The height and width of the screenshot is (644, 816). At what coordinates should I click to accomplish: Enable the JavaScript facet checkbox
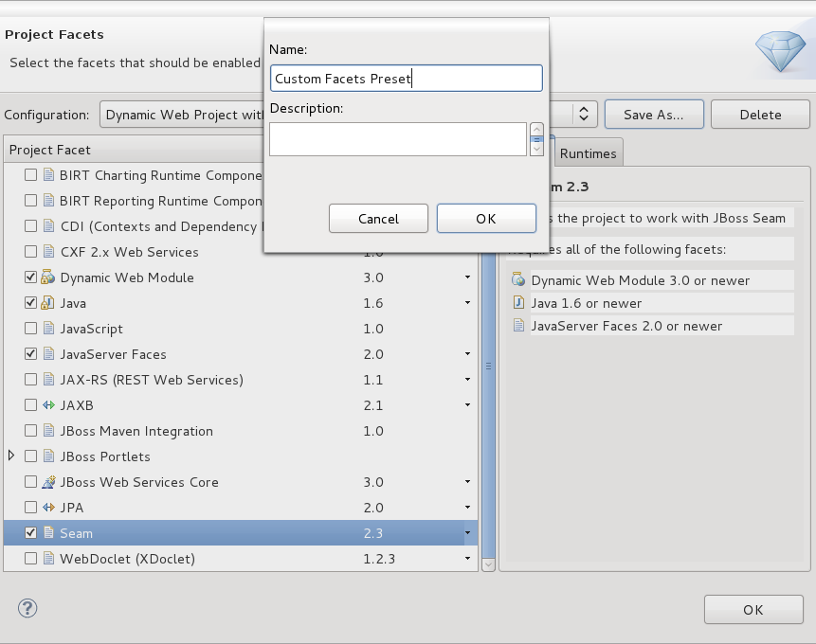point(31,329)
